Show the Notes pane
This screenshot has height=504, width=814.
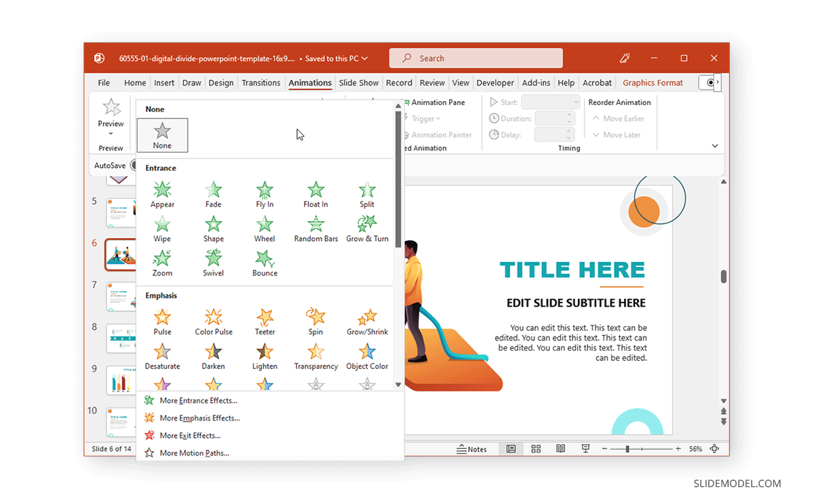pyautogui.click(x=473, y=449)
